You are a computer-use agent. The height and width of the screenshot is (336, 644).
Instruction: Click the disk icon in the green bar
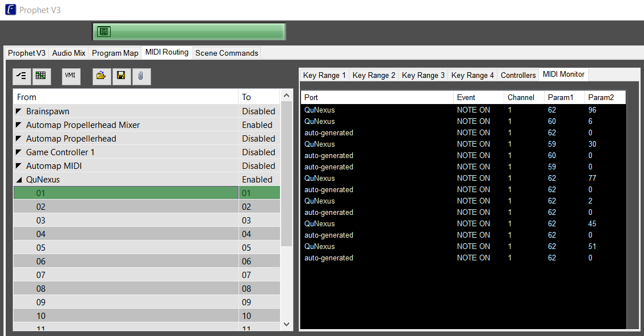(x=104, y=32)
